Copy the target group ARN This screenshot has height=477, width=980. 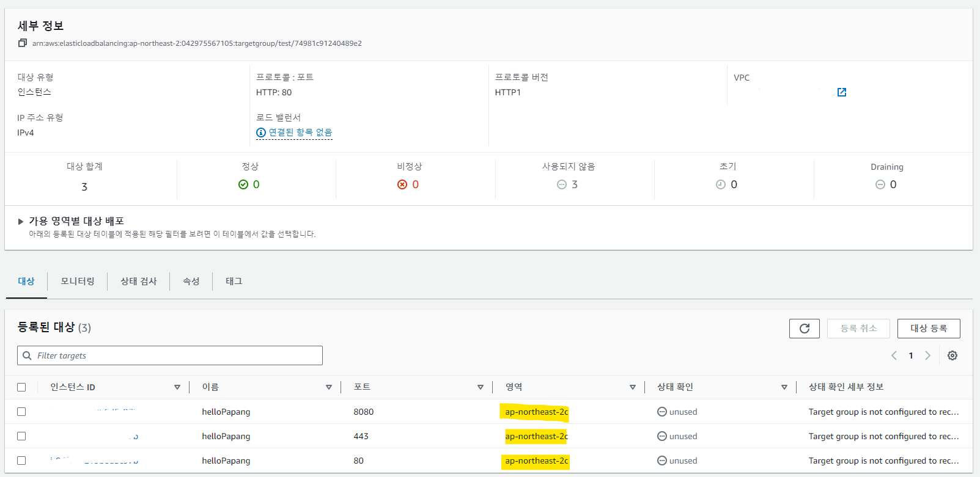[23, 43]
